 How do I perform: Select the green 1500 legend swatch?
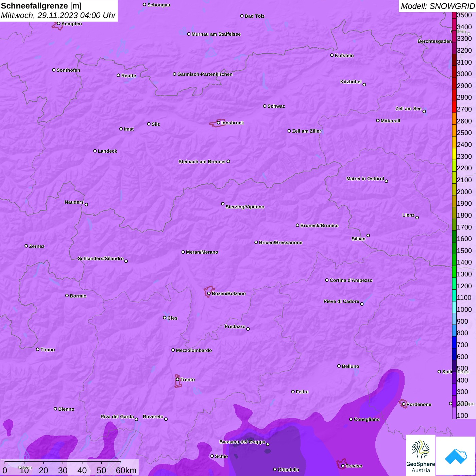click(x=454, y=248)
